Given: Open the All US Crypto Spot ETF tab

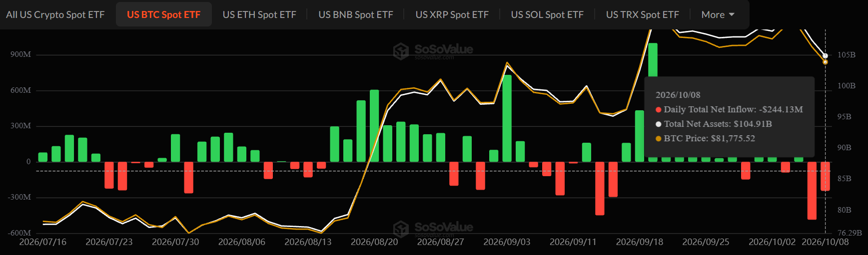Looking at the screenshot, I should [55, 14].
